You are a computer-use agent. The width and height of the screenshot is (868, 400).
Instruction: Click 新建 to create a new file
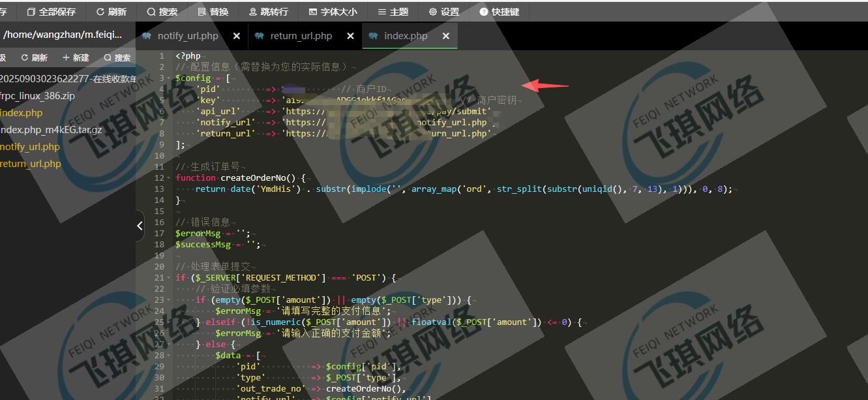76,57
